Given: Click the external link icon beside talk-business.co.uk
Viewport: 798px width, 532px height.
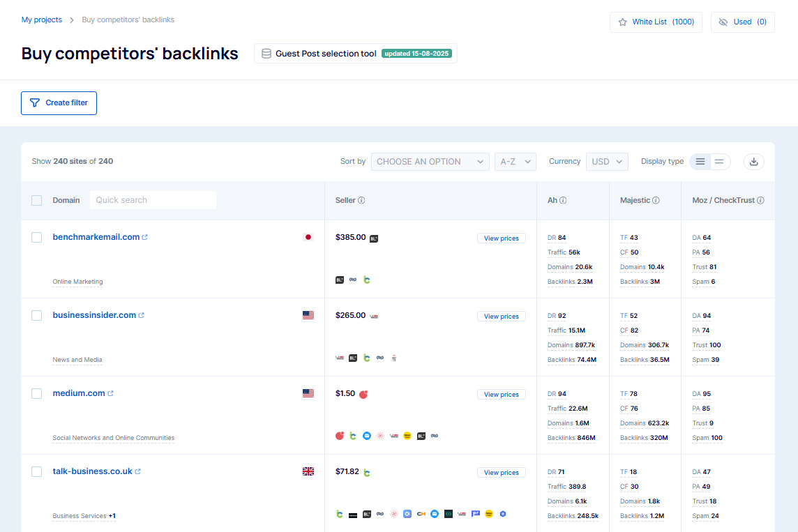Looking at the screenshot, I should 137,471.
